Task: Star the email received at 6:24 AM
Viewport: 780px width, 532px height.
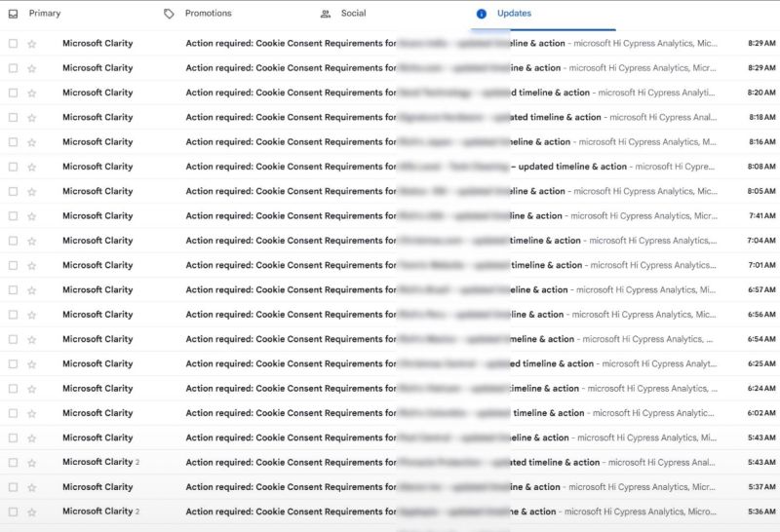Action: pos(31,389)
